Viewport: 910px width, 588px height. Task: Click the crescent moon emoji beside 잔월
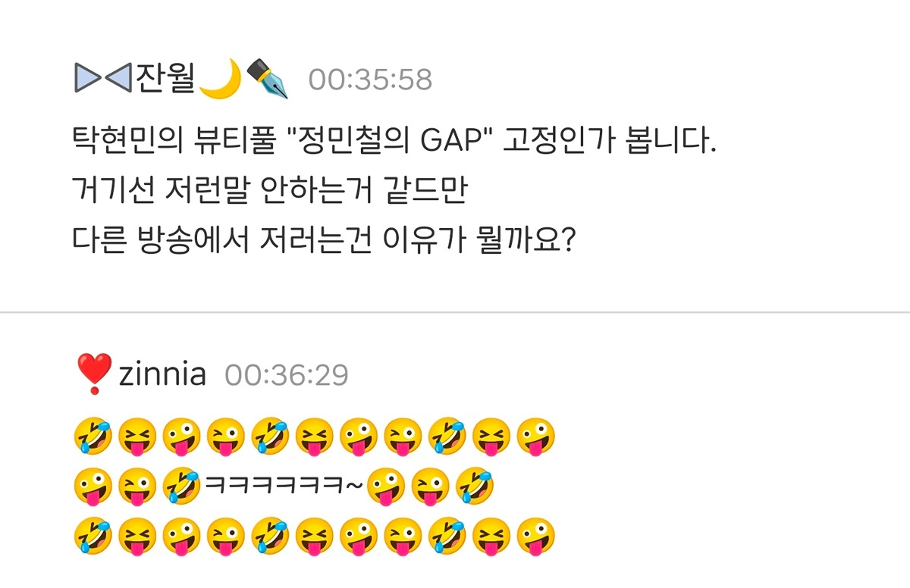(220, 78)
